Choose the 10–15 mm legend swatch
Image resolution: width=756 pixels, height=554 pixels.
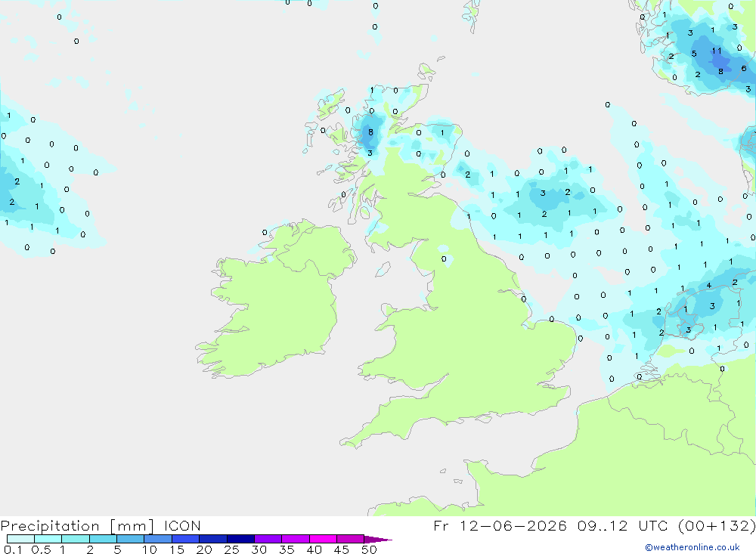pos(158,539)
